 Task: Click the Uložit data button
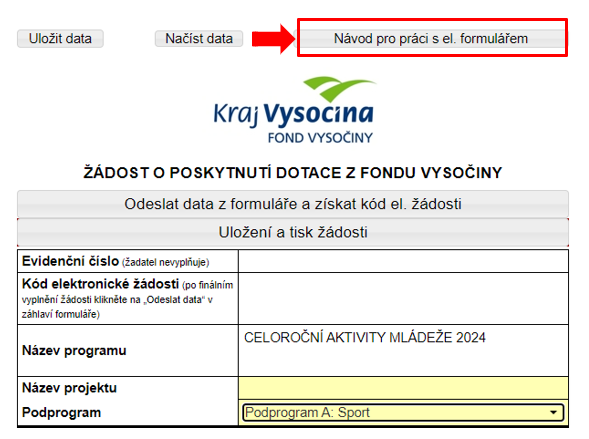(60, 39)
